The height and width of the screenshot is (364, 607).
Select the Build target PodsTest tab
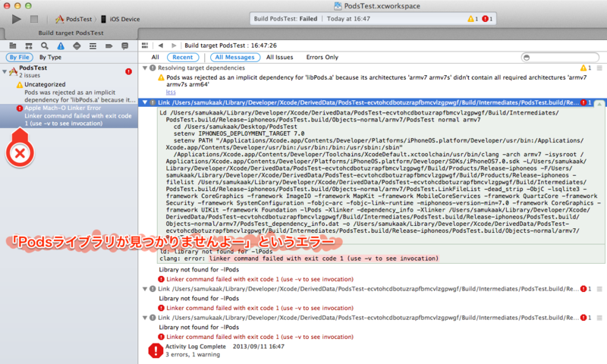pos(69,33)
